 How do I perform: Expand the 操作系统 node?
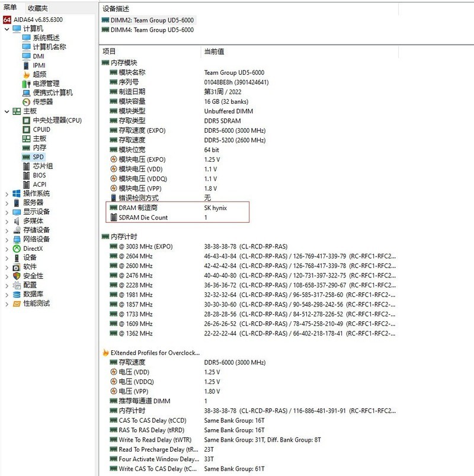point(7,194)
